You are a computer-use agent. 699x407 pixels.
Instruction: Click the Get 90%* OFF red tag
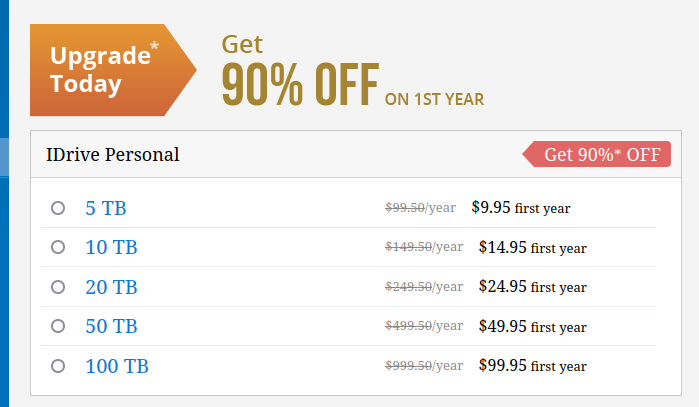pyautogui.click(x=596, y=154)
